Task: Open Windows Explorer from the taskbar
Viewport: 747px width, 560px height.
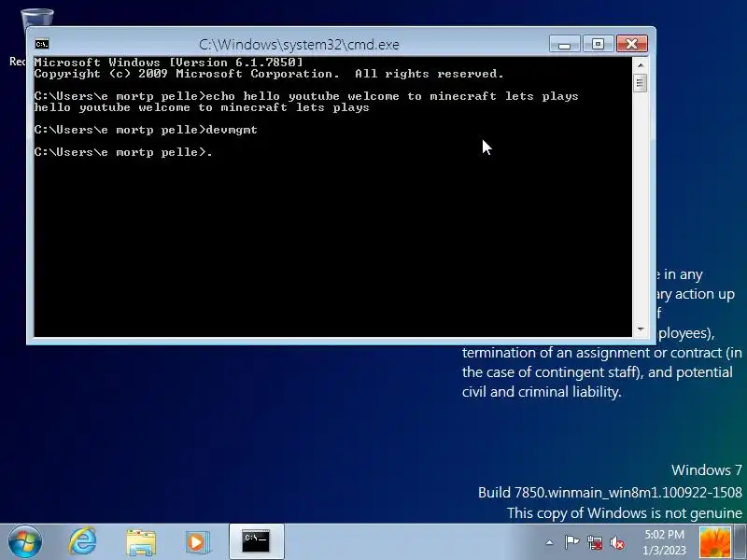Action: [141, 542]
